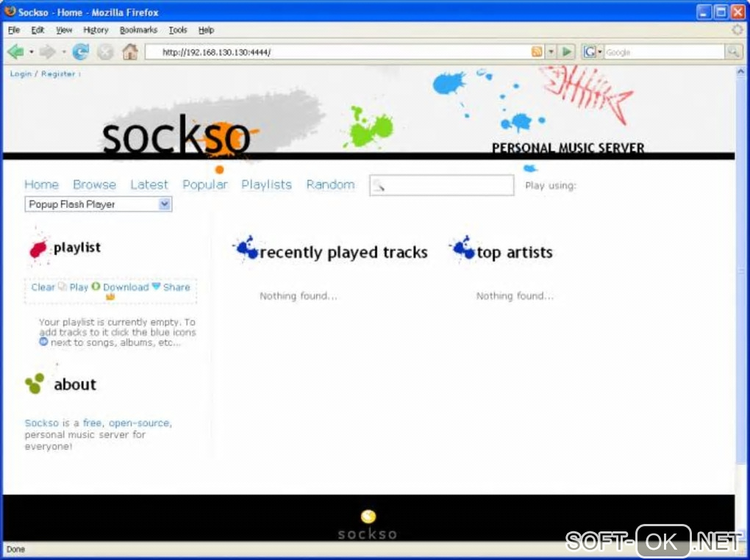Click the large sockso header logo
Image resolution: width=750 pixels, height=560 pixels.
(176, 136)
